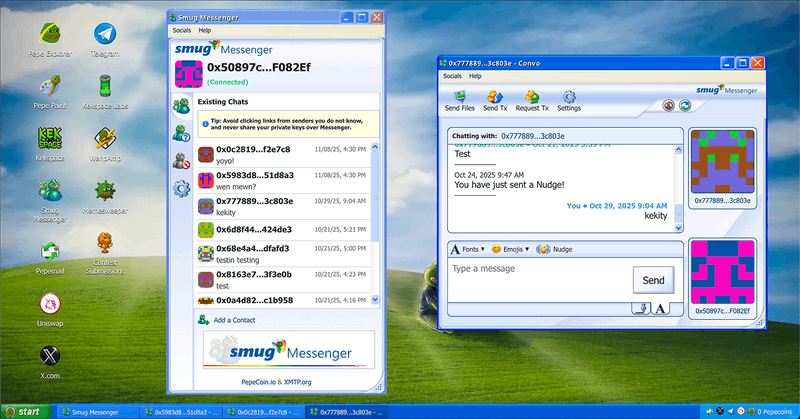
Task: Click Add a Contact link
Action: click(227, 320)
